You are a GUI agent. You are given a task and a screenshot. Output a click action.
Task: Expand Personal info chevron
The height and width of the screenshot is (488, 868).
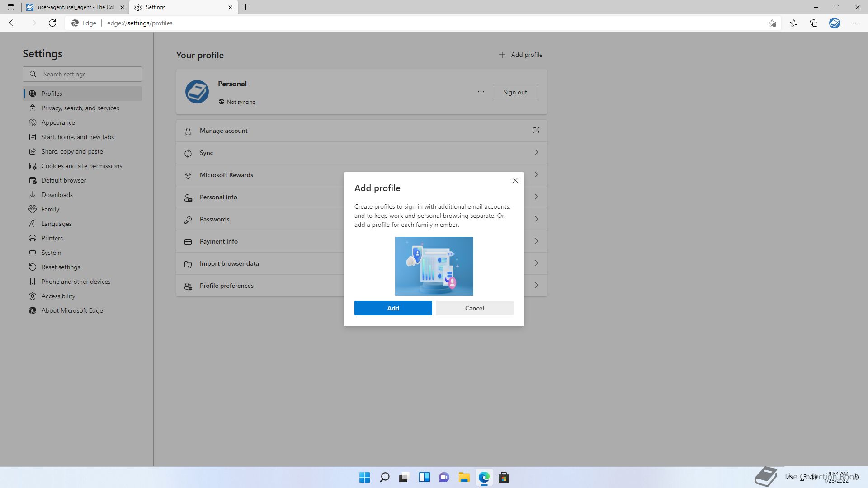(x=536, y=197)
